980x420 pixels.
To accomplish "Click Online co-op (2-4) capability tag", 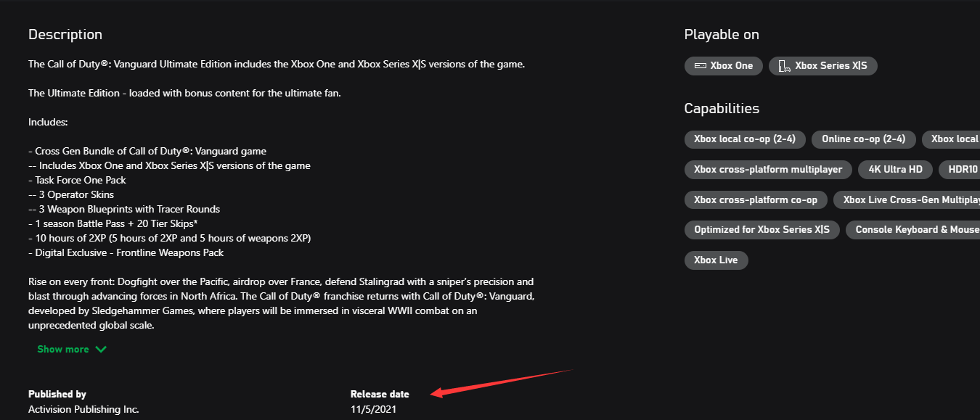I will point(864,139).
